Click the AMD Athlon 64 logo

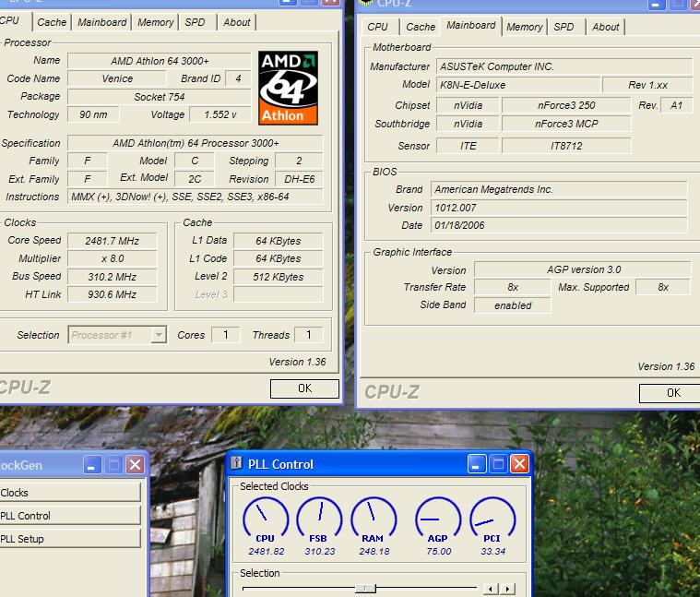point(288,88)
